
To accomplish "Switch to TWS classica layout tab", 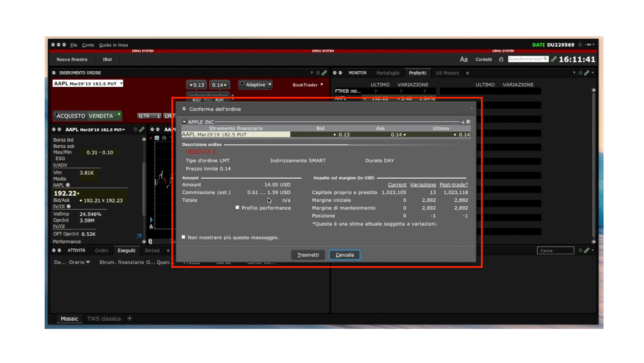I will point(104,319).
